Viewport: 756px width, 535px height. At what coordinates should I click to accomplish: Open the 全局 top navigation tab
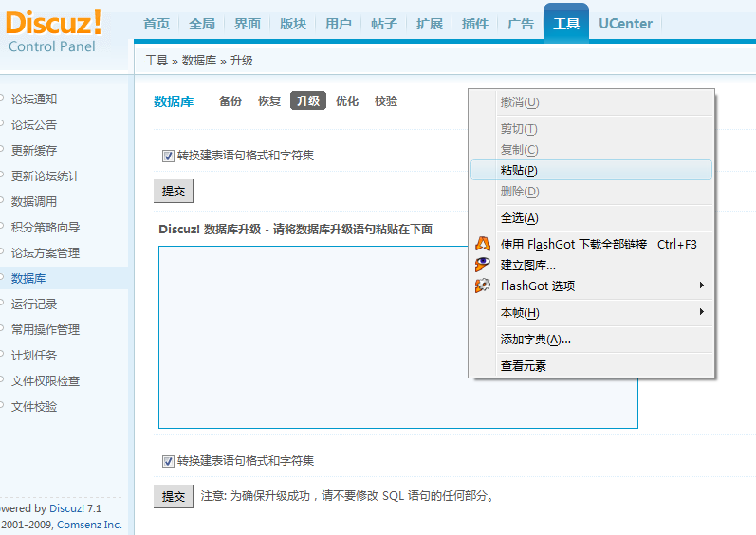(x=202, y=24)
